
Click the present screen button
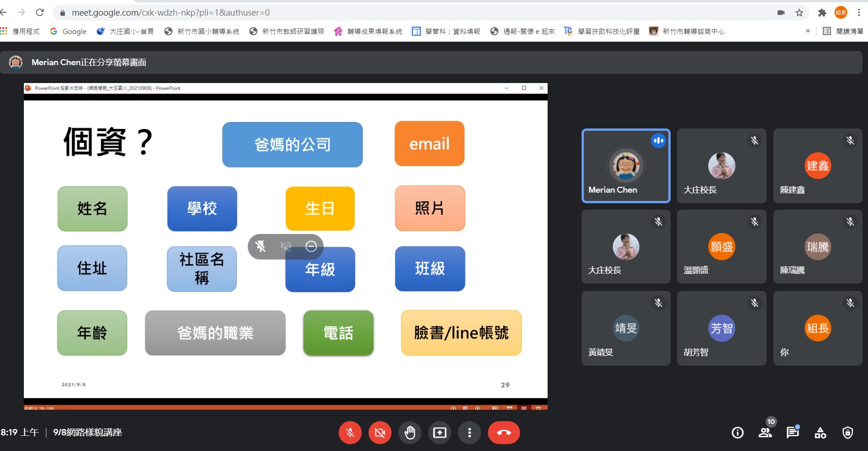(439, 433)
